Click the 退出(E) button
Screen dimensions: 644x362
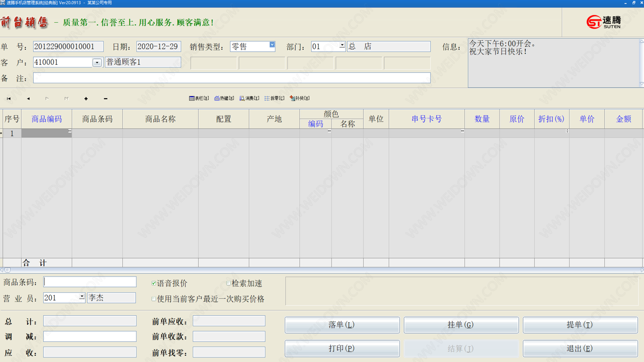[x=580, y=348]
